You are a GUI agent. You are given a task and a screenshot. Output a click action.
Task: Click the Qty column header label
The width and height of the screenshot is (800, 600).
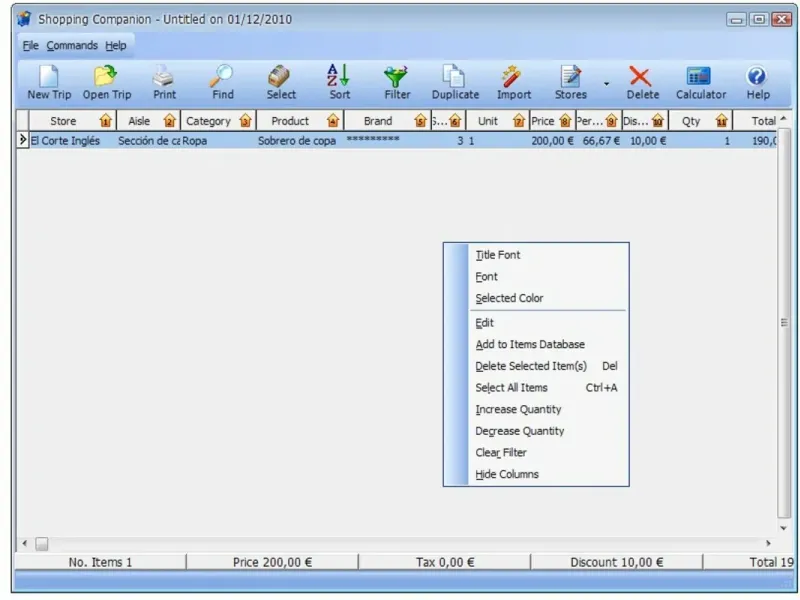point(691,121)
